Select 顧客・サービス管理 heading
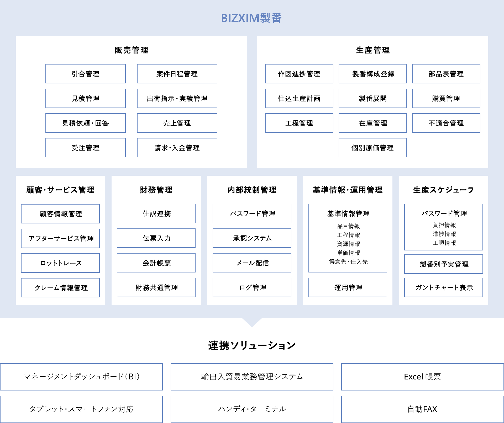 coord(60,190)
